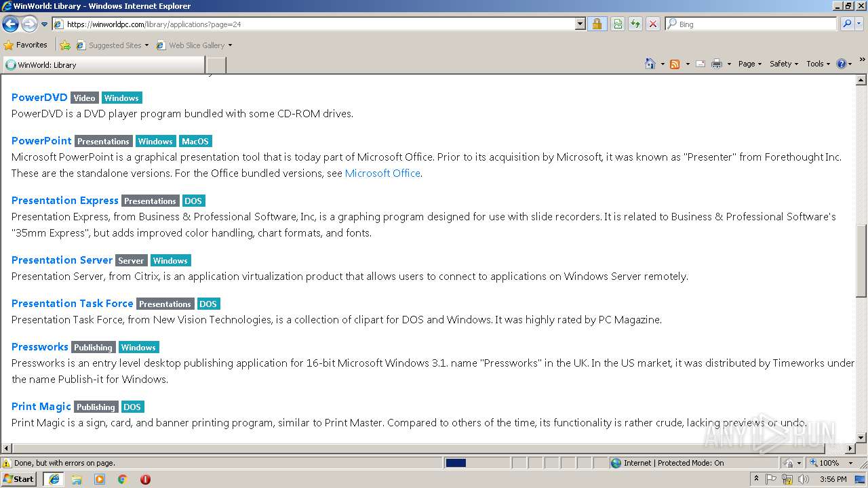Click the Home icon in command bar
868x488 pixels.
point(650,64)
